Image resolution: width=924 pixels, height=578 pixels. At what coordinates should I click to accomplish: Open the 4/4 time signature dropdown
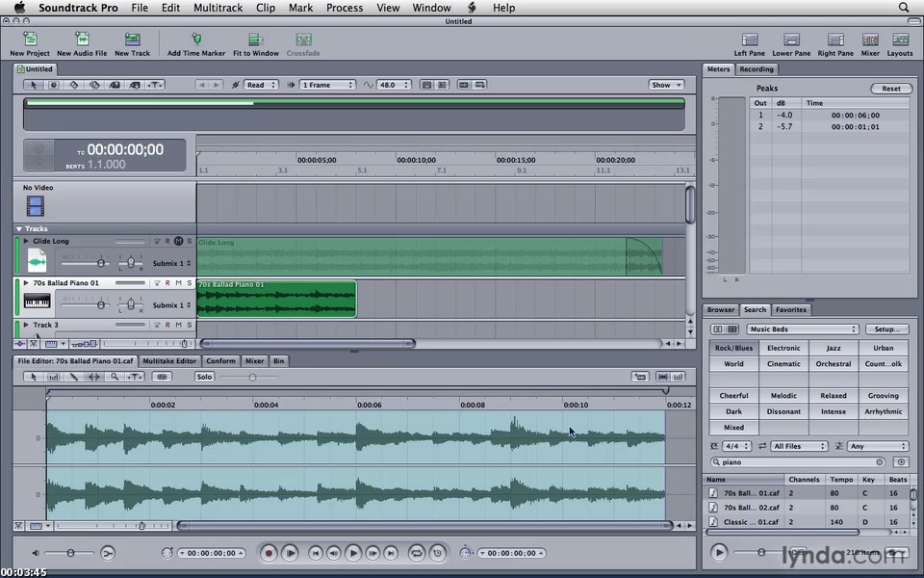click(736, 446)
